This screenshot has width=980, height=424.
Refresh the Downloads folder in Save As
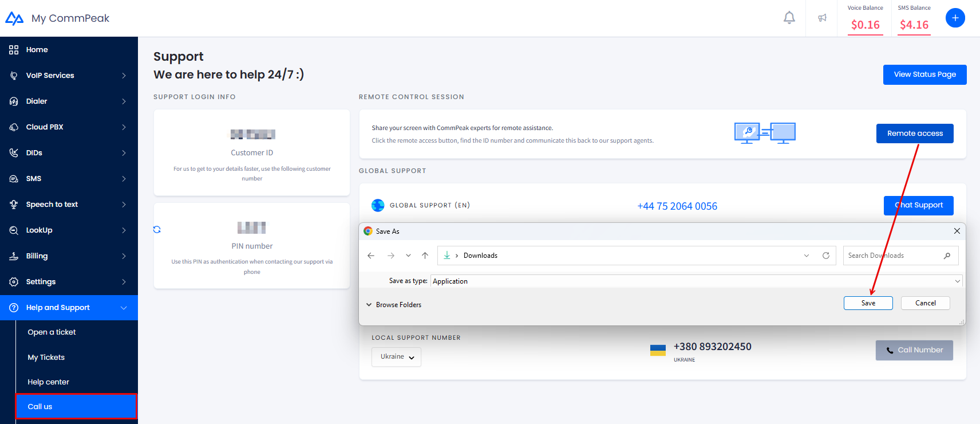[826, 256]
